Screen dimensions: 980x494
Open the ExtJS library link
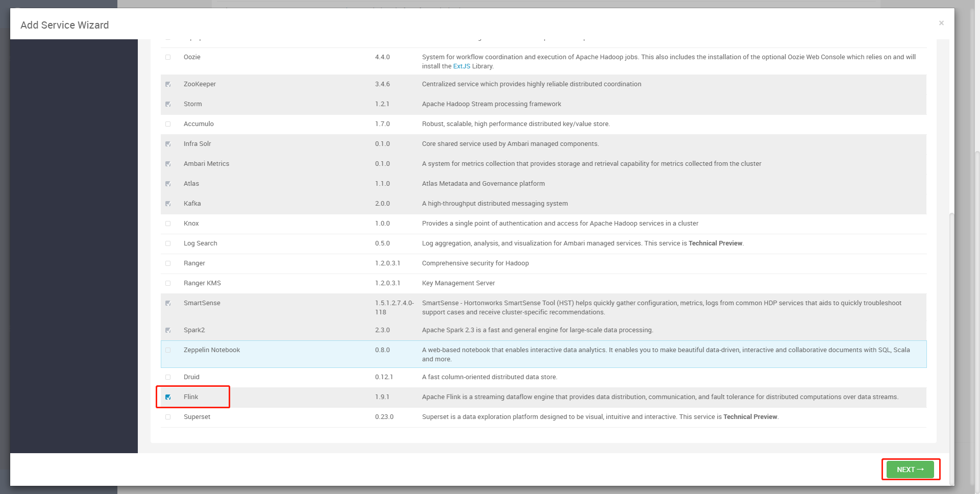(x=461, y=66)
